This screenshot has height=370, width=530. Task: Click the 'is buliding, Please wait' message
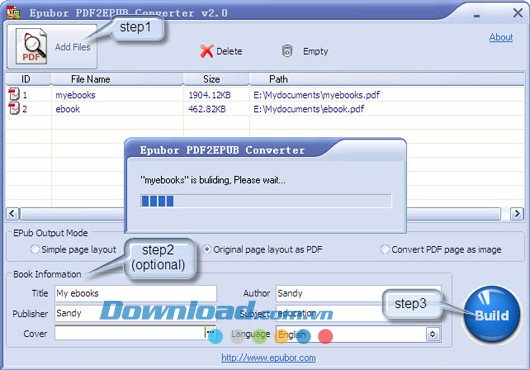point(213,180)
